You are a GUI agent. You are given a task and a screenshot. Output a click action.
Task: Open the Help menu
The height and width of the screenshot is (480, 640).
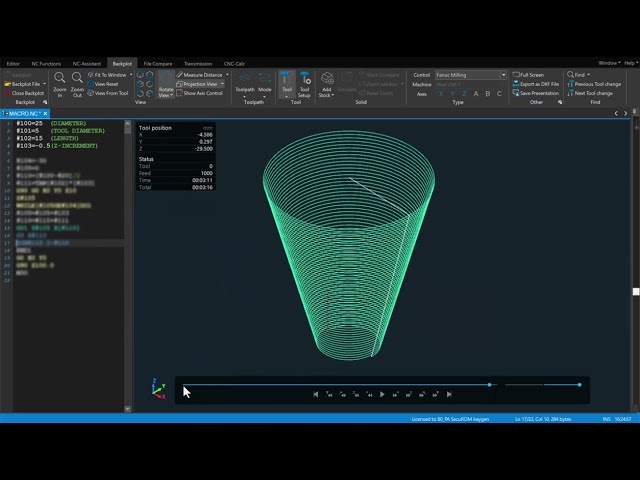point(631,63)
